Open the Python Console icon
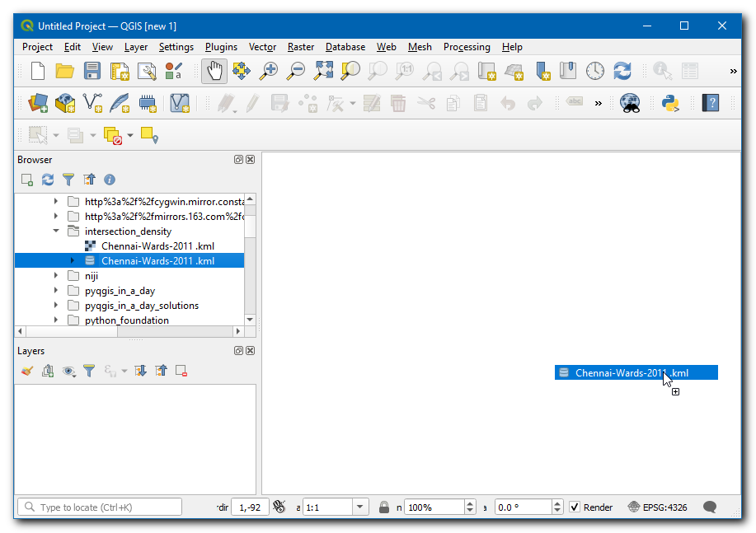This screenshot has width=756, height=533. tap(670, 103)
